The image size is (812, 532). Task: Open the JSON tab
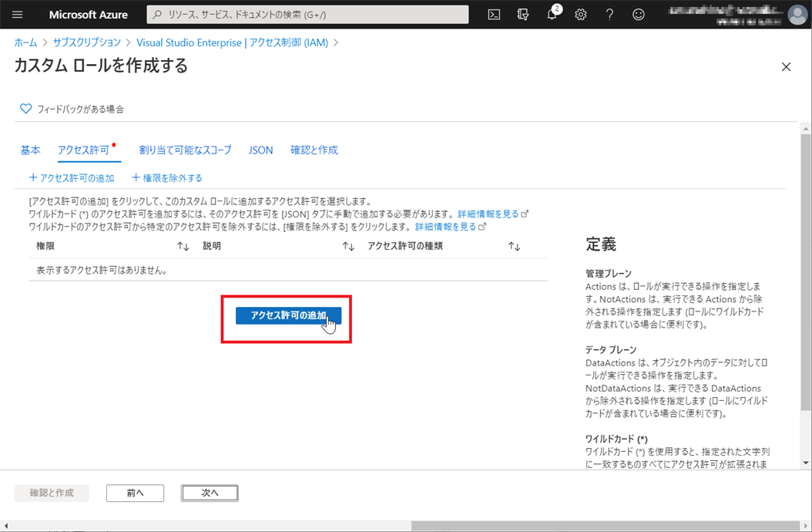260,150
